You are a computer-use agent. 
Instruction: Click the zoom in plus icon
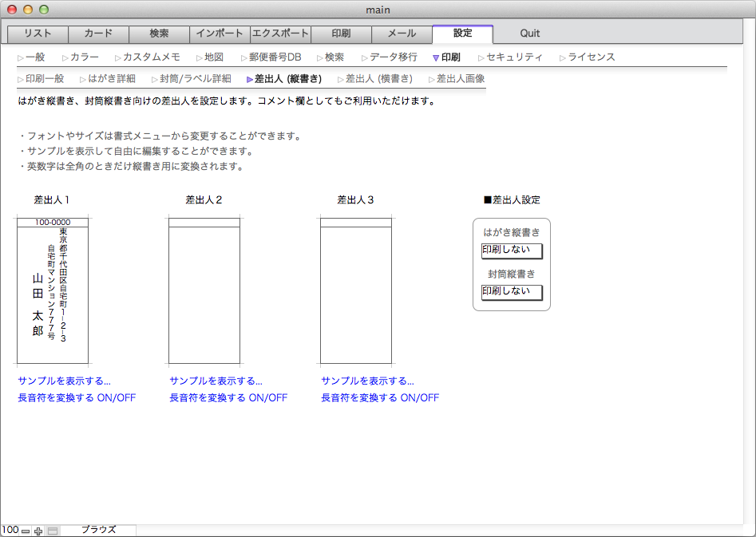pyautogui.click(x=38, y=531)
